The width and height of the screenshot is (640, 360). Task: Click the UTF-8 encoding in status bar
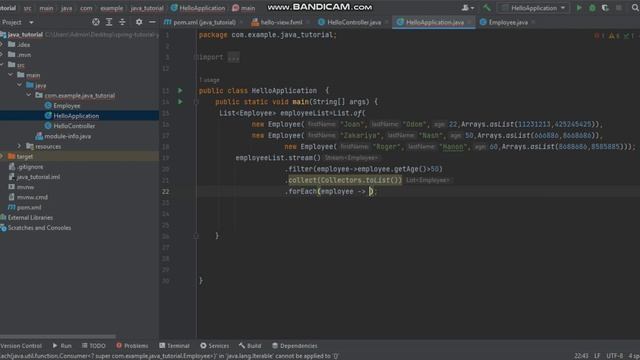point(614,356)
